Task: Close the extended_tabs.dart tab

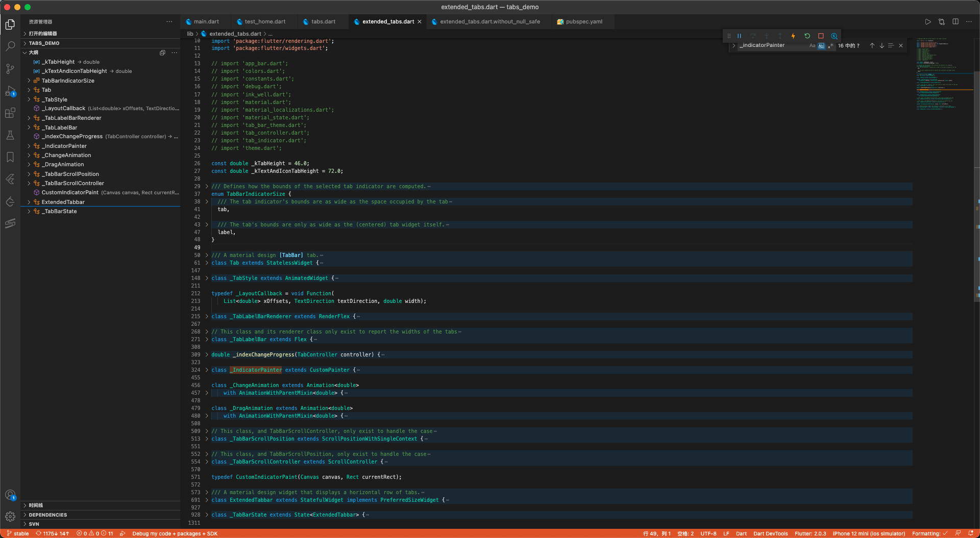Action: (x=420, y=21)
